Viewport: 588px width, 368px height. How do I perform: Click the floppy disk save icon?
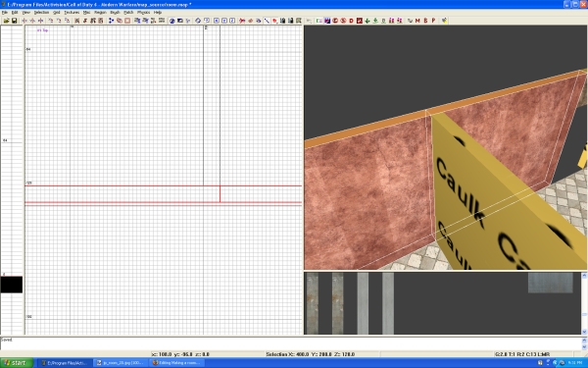coord(15,21)
